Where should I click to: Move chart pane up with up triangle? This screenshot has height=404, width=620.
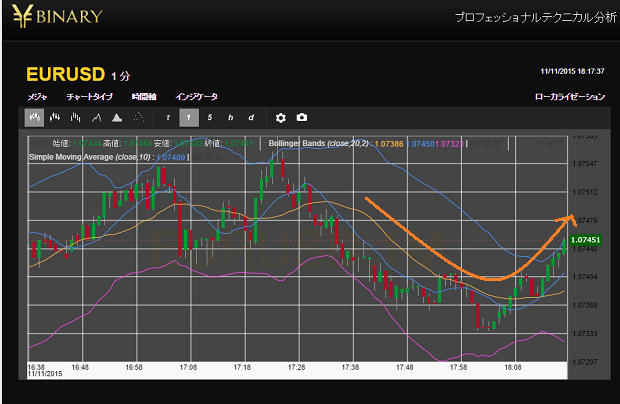(x=549, y=143)
